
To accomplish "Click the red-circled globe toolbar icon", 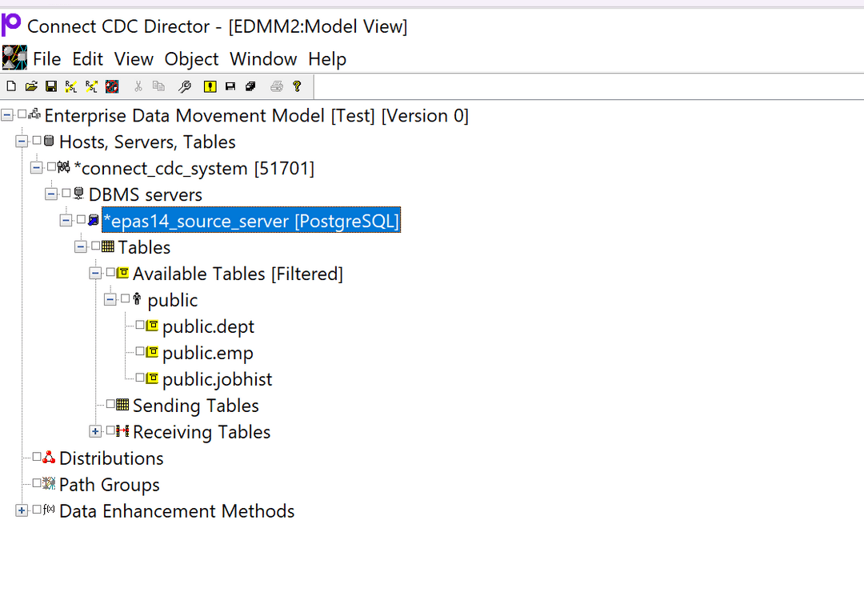I will tap(112, 86).
